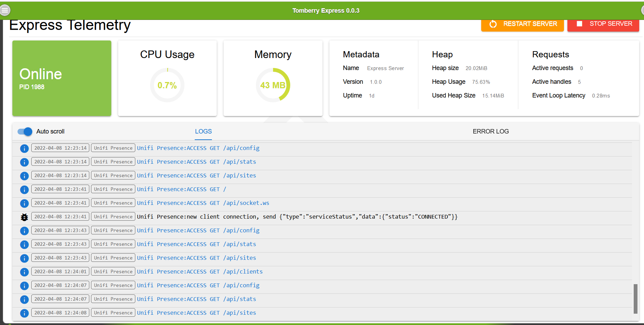Viewport: 644px width, 325px height.
Task: Click the log panel vertical scrollbar
Action: tap(635, 298)
